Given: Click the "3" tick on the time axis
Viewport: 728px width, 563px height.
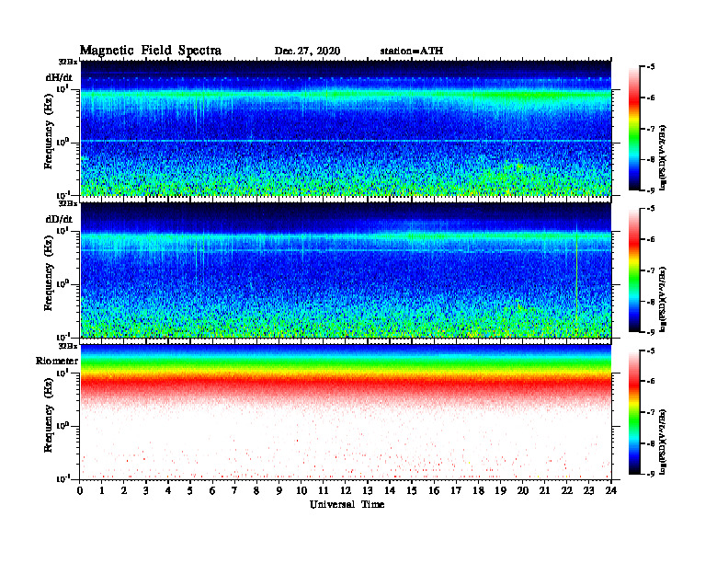Looking at the screenshot, I should tap(146, 491).
